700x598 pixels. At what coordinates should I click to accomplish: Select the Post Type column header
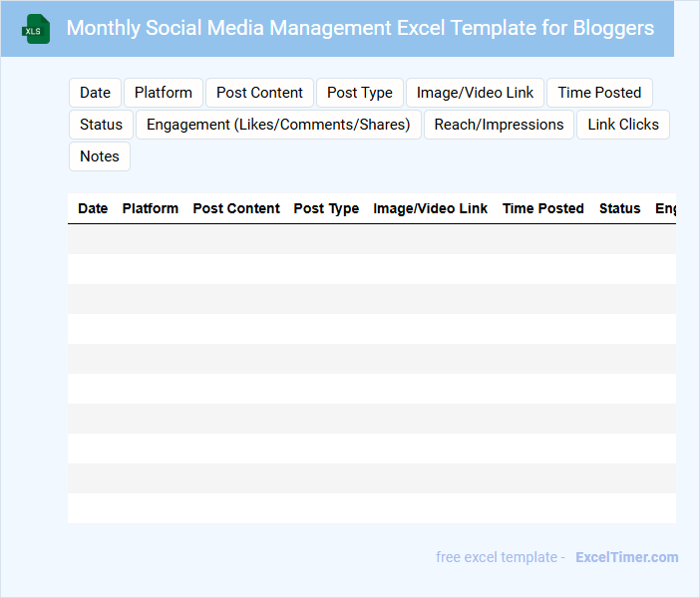[326, 208]
